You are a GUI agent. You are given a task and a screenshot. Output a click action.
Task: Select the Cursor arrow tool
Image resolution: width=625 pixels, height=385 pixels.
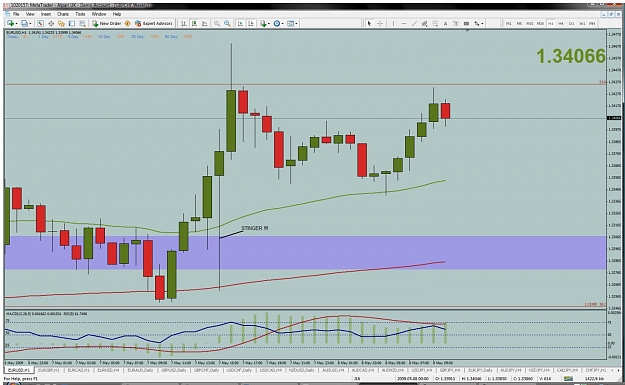369,24
